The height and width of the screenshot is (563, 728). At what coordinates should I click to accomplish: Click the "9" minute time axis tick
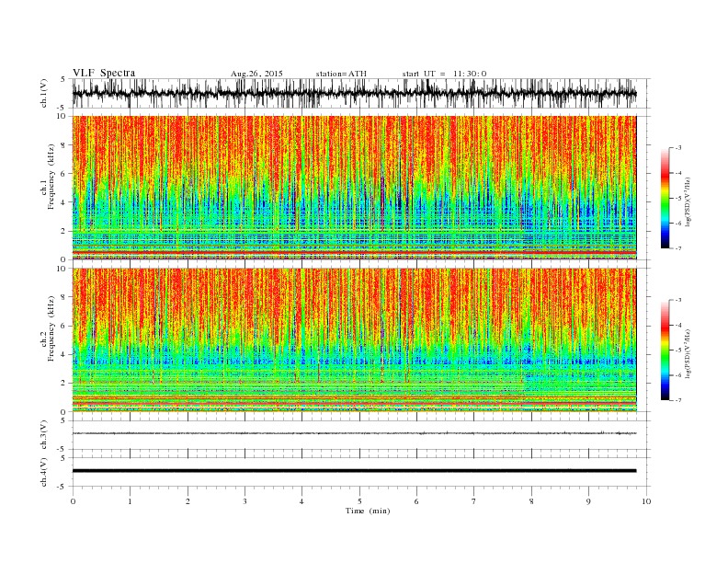tap(588, 501)
